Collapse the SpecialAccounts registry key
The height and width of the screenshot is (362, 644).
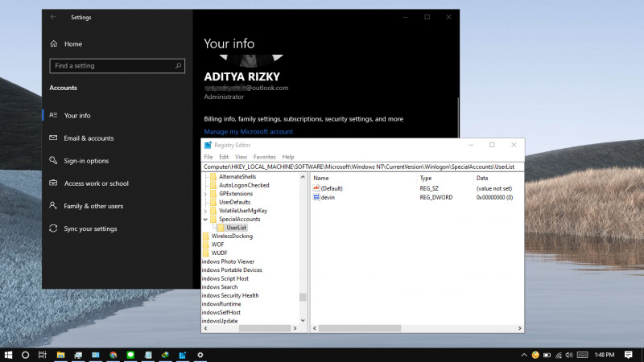coord(205,219)
